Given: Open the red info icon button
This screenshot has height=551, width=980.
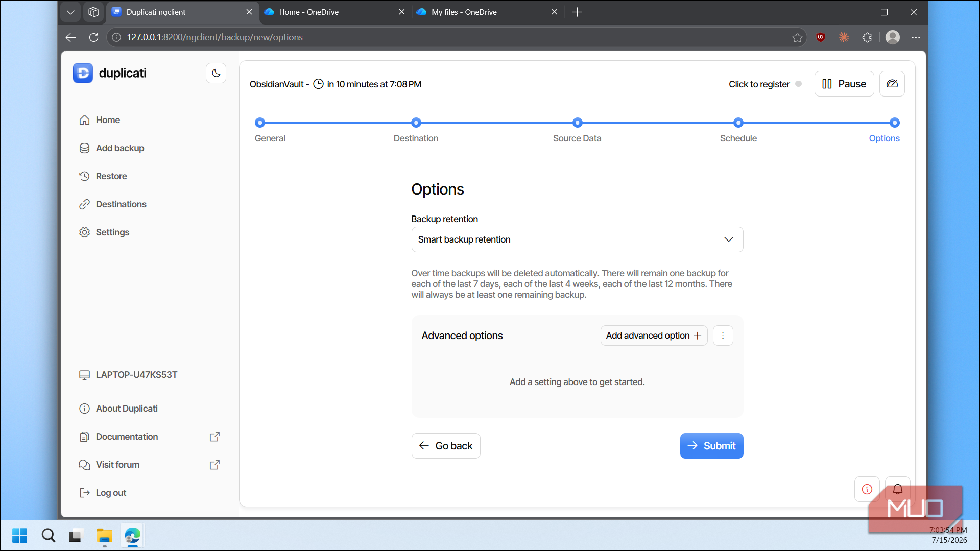Looking at the screenshot, I should [867, 489].
